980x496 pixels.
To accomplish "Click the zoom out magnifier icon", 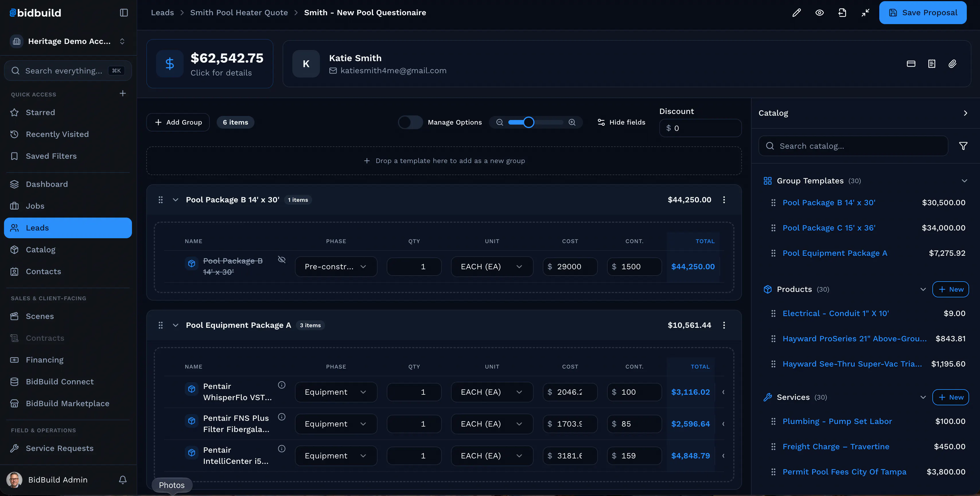I will [499, 122].
